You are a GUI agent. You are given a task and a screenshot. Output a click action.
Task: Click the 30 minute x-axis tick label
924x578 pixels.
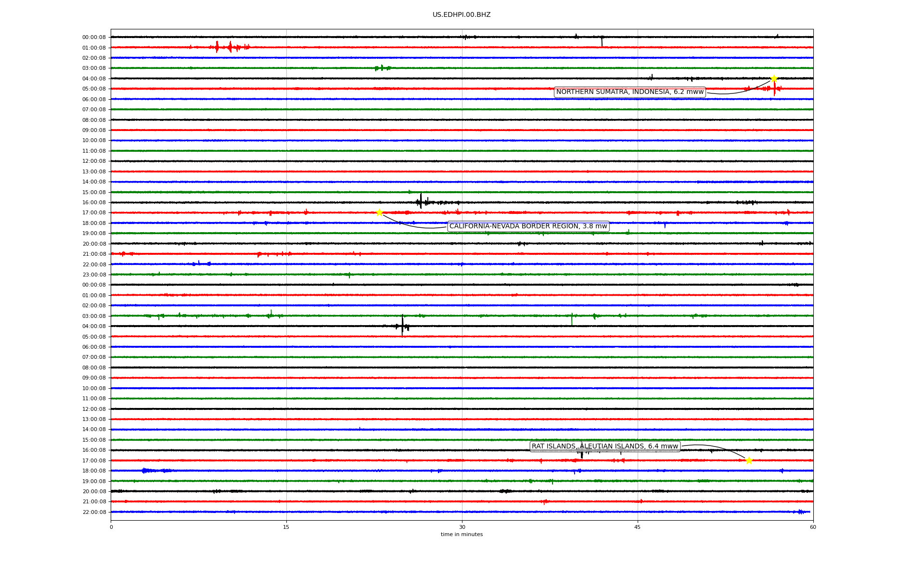click(462, 527)
